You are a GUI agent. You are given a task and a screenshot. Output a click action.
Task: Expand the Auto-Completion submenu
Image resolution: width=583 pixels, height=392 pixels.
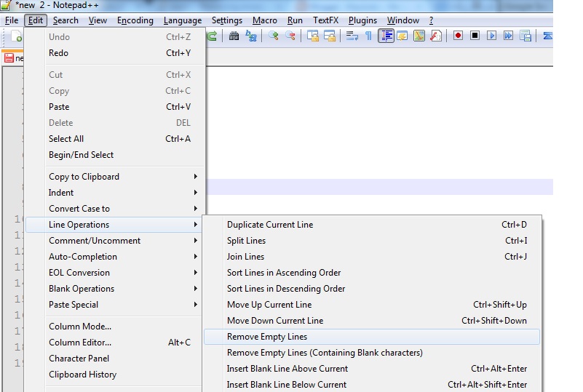click(114, 257)
